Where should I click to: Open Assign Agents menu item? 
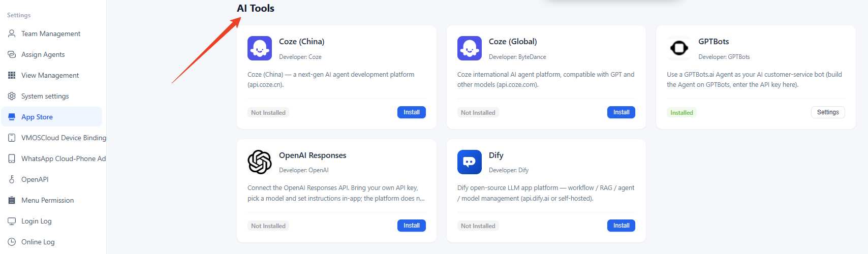51,54
